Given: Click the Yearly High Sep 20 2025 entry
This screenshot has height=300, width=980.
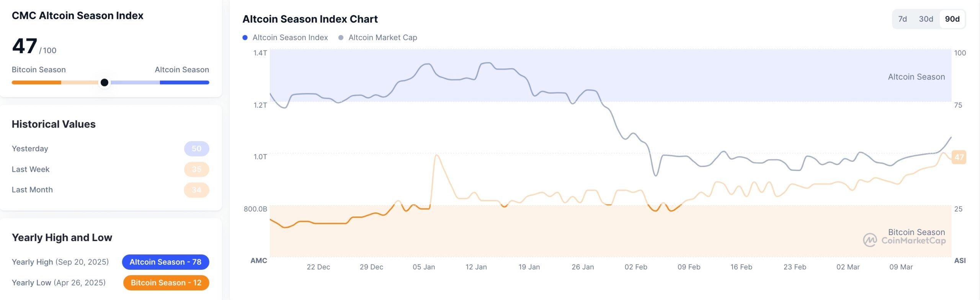Looking at the screenshot, I should click(60, 262).
